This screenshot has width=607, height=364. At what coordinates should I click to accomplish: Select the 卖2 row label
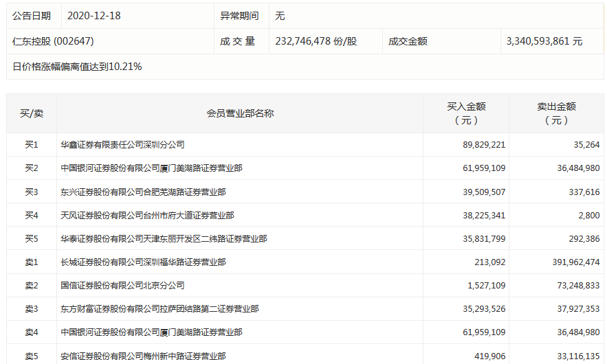pos(32,285)
